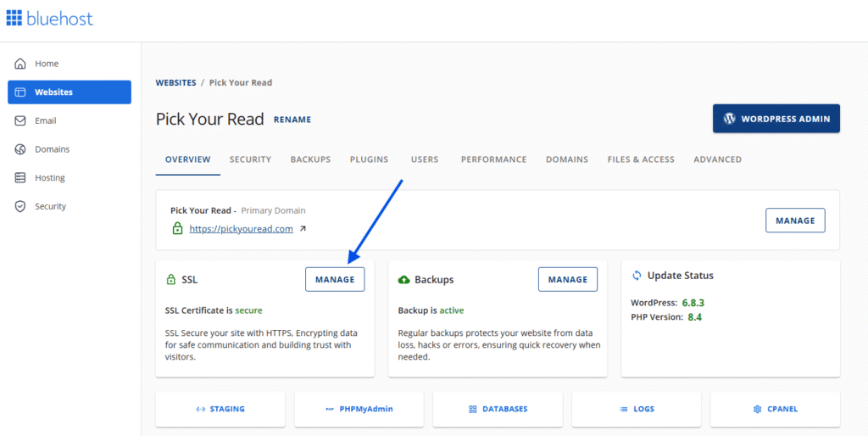868x436 pixels.
Task: Click Rename next to site title
Action: point(292,120)
